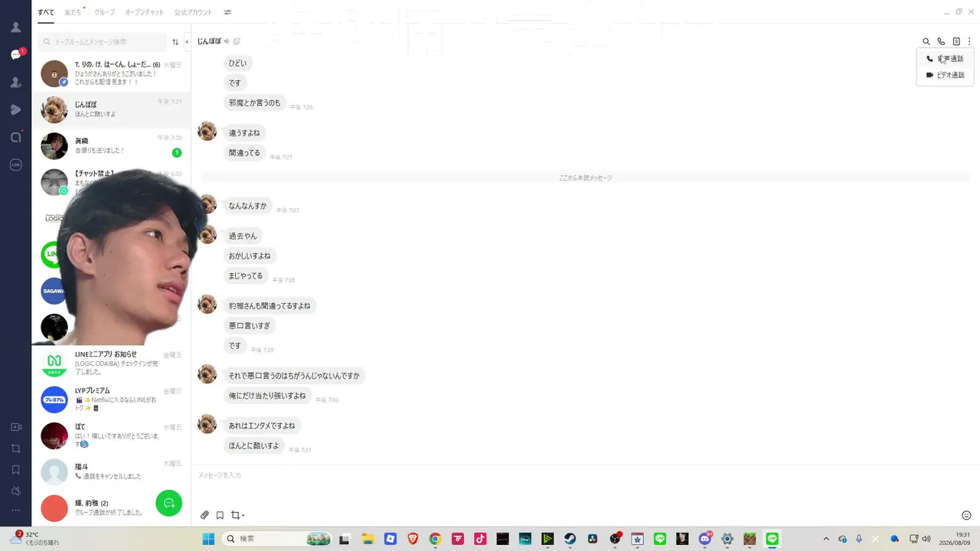Click the copy icon beside じんぽぽ title
This screenshot has width=980, height=551.
[x=237, y=41]
